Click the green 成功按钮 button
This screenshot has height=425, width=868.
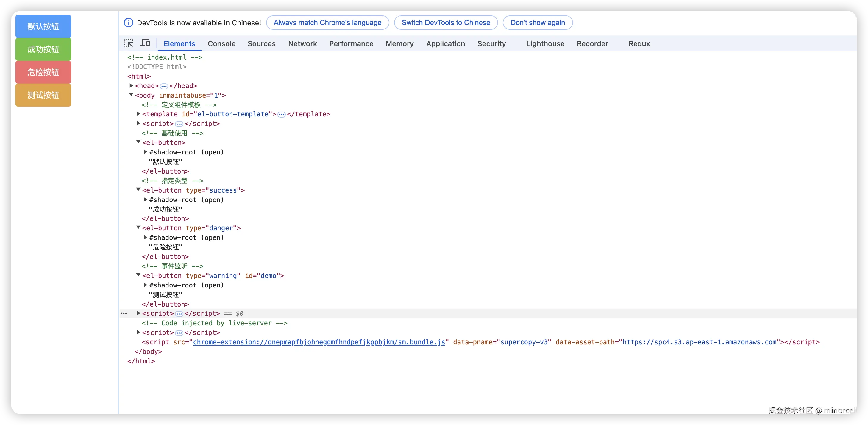(43, 49)
